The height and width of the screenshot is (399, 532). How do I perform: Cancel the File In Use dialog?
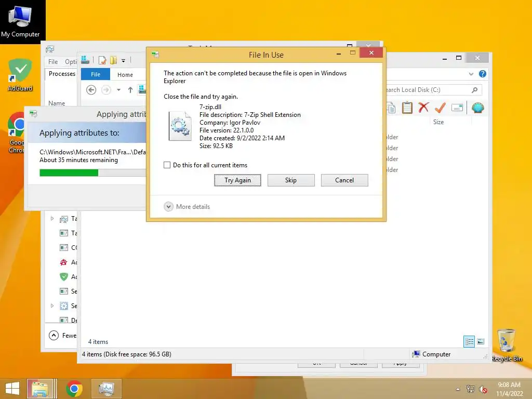(x=344, y=180)
